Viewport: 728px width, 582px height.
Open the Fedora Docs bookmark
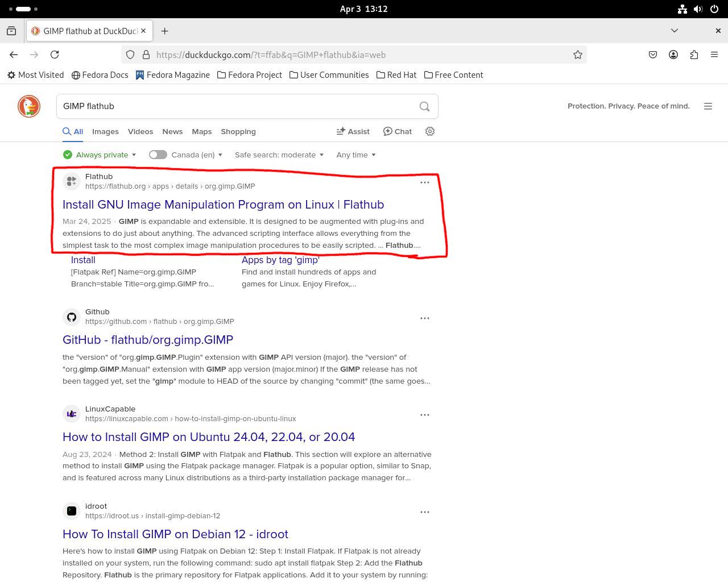tap(100, 75)
